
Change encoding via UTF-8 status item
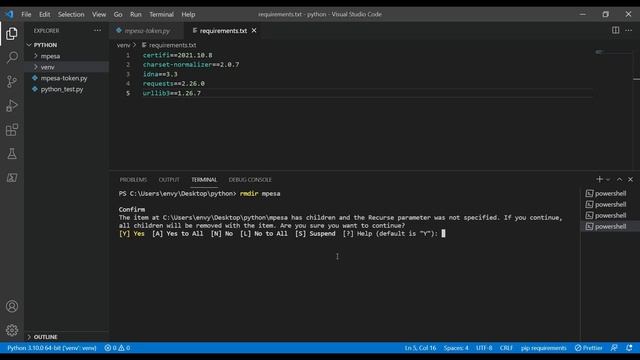[484, 348]
